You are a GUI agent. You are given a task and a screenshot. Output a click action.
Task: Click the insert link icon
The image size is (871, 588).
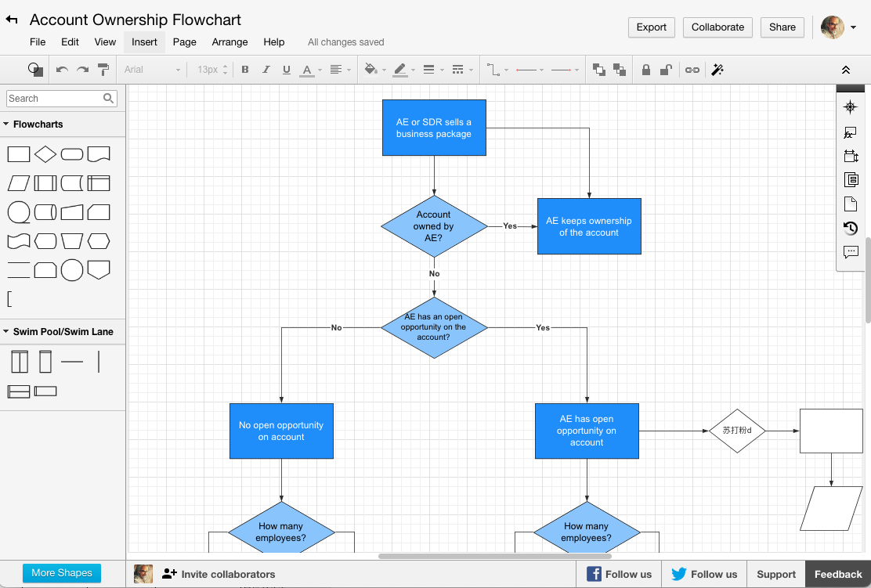[692, 70]
